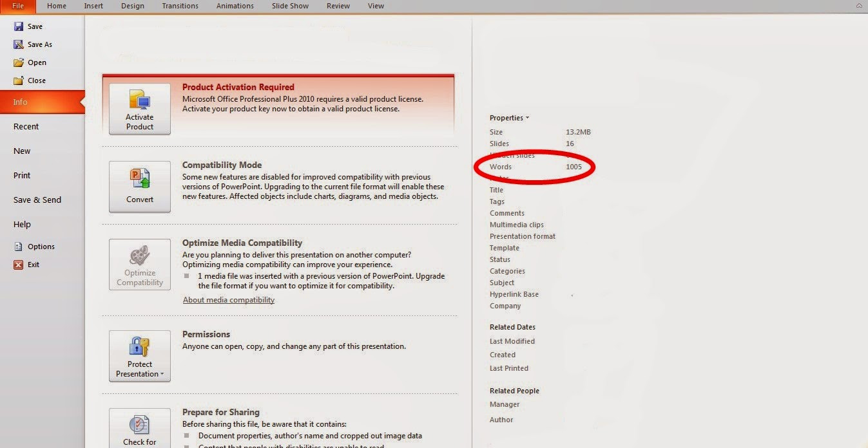Open the View ribbon tab
The height and width of the screenshot is (448, 868).
tap(376, 6)
